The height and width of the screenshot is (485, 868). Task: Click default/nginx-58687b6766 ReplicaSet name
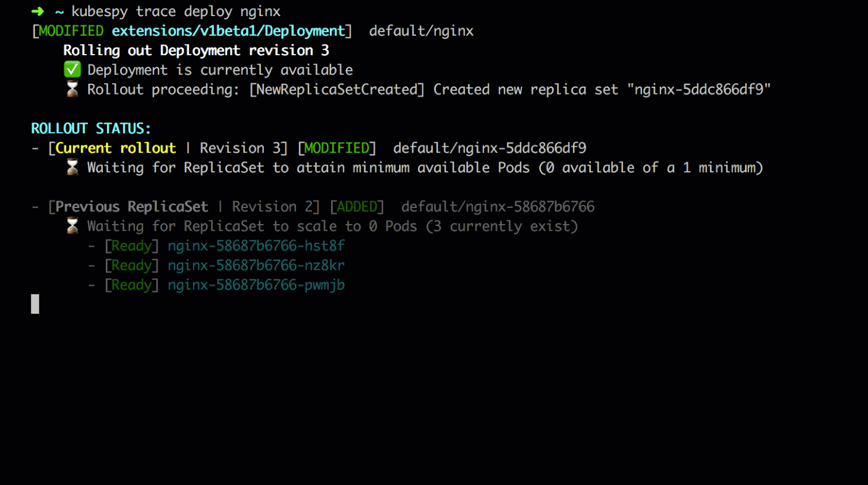pos(498,206)
